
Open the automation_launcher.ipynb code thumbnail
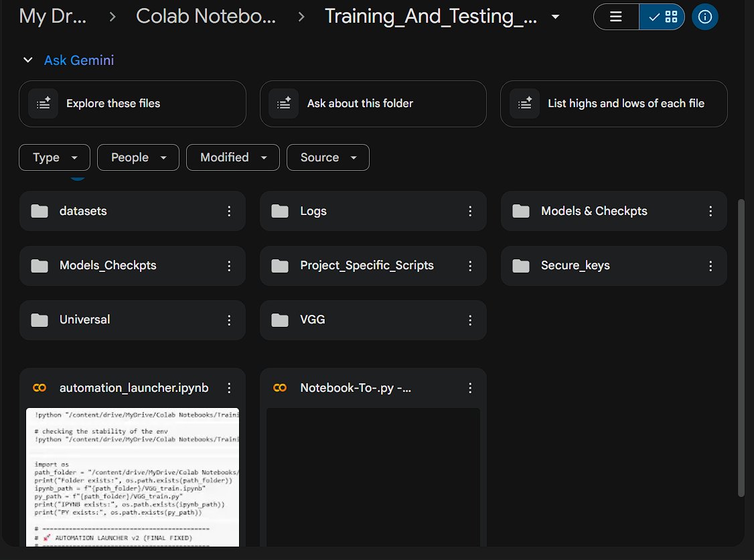click(132, 476)
